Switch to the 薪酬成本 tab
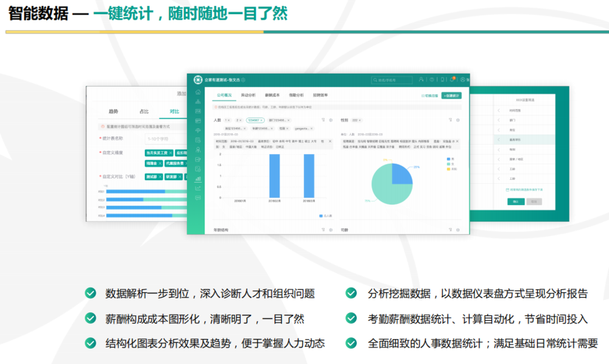Viewport: 609px width, 364px height. coord(272,96)
